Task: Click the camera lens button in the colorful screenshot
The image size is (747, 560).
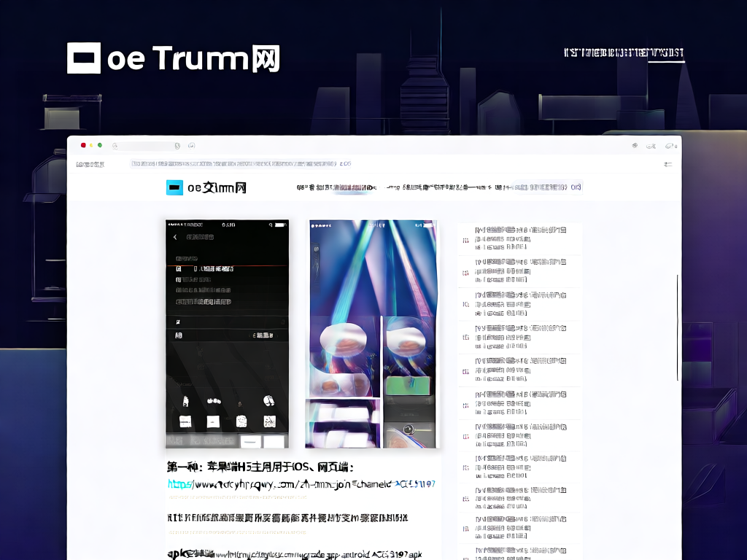Action: tap(409, 429)
